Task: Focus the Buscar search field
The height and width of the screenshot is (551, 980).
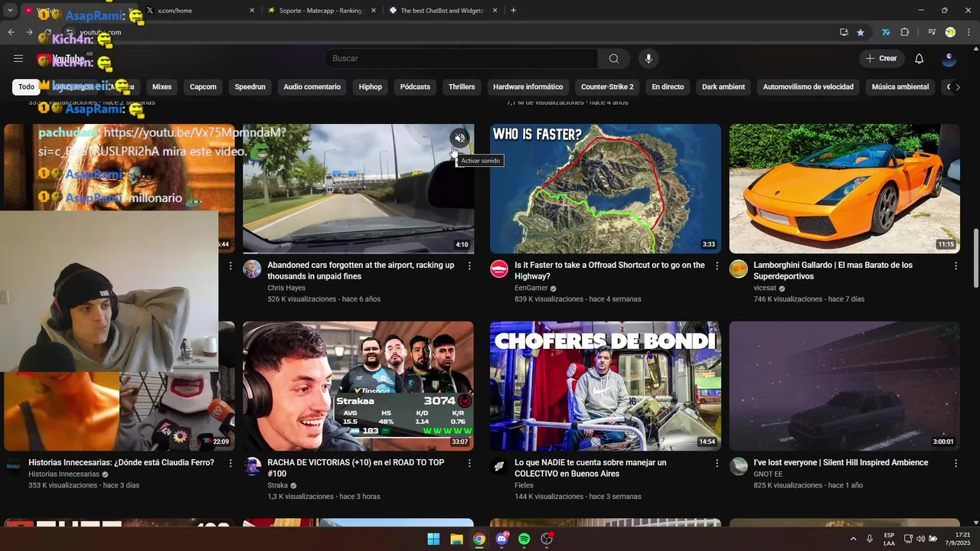Action: [462, 58]
